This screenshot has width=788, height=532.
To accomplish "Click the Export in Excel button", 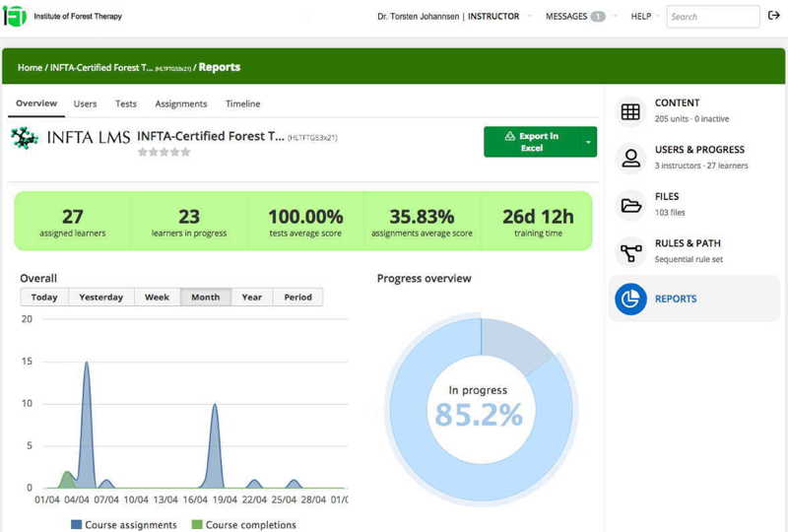I will [x=531, y=142].
